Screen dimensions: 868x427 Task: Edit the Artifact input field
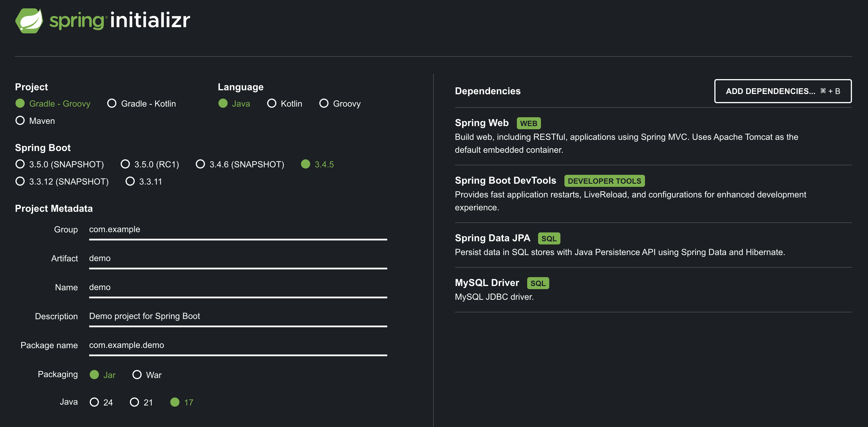[238, 258]
